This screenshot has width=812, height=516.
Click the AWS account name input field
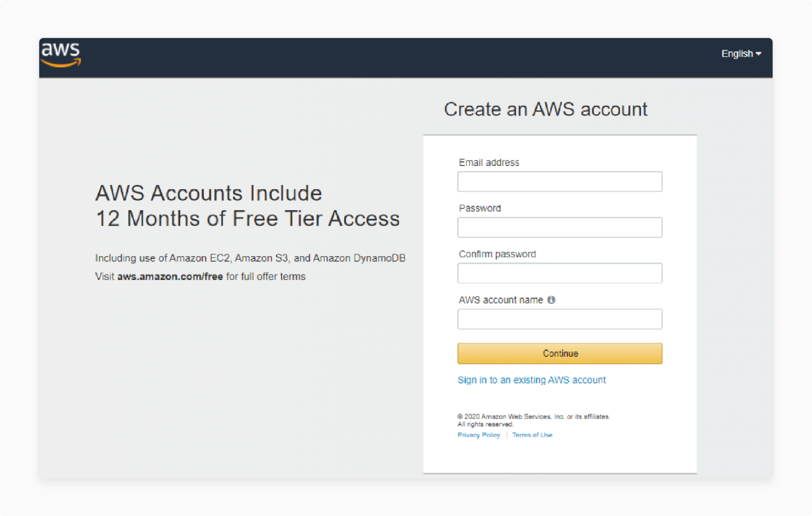click(559, 319)
